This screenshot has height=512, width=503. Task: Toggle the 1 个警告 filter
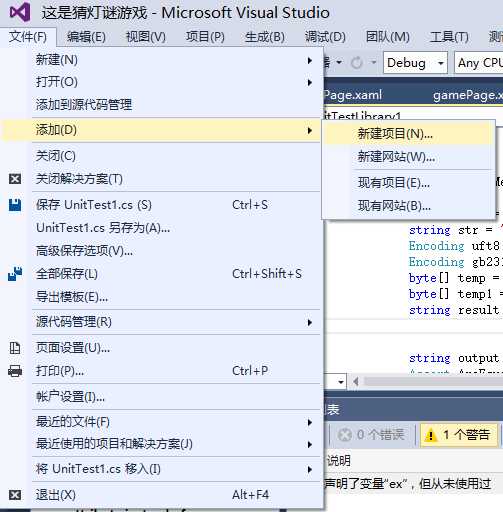459,435
